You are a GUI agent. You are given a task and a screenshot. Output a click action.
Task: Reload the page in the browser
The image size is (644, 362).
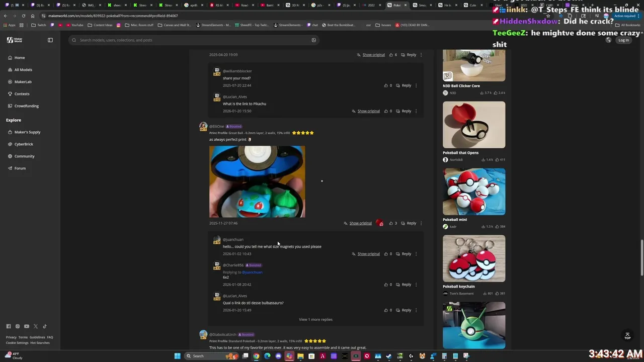24,16
